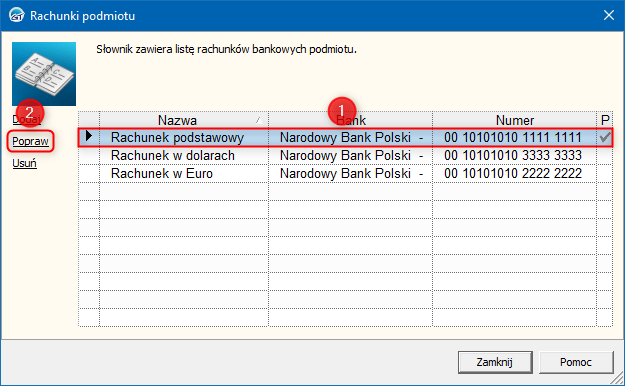Viewport: 625px width, 386px height.
Task: Click the app logo in title bar
Action: coord(16,15)
